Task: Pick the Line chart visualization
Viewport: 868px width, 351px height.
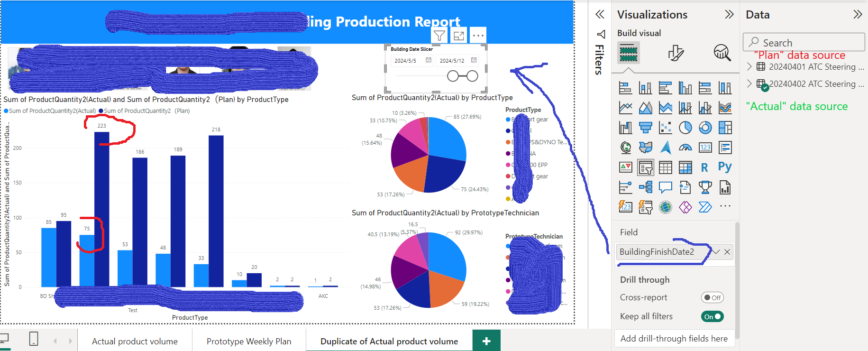Action: (x=625, y=108)
